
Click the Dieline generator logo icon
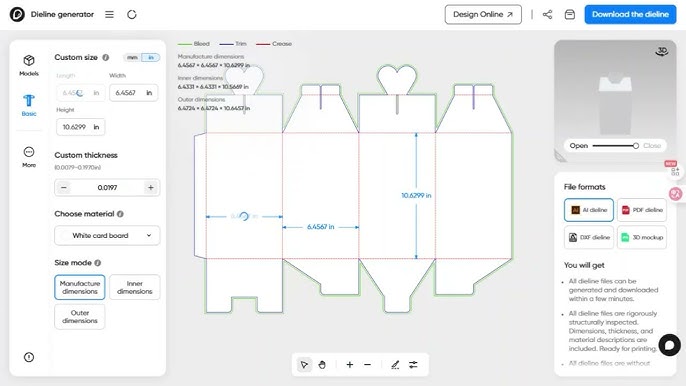point(17,14)
